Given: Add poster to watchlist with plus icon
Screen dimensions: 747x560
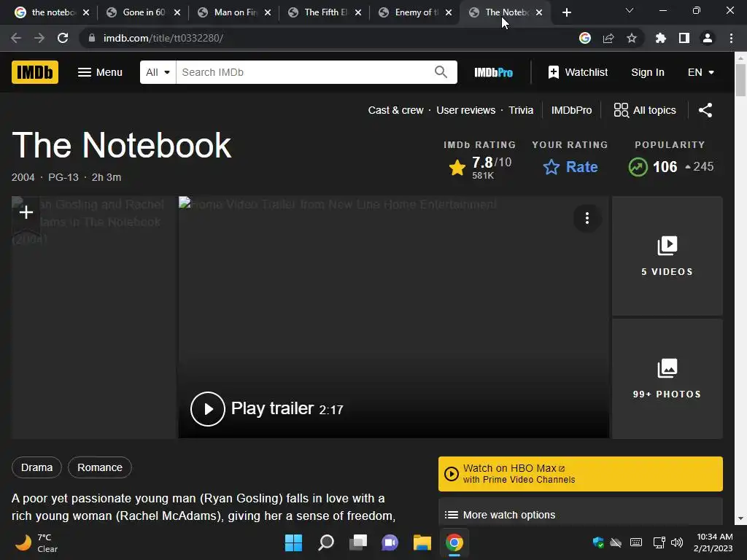Looking at the screenshot, I should tap(26, 212).
